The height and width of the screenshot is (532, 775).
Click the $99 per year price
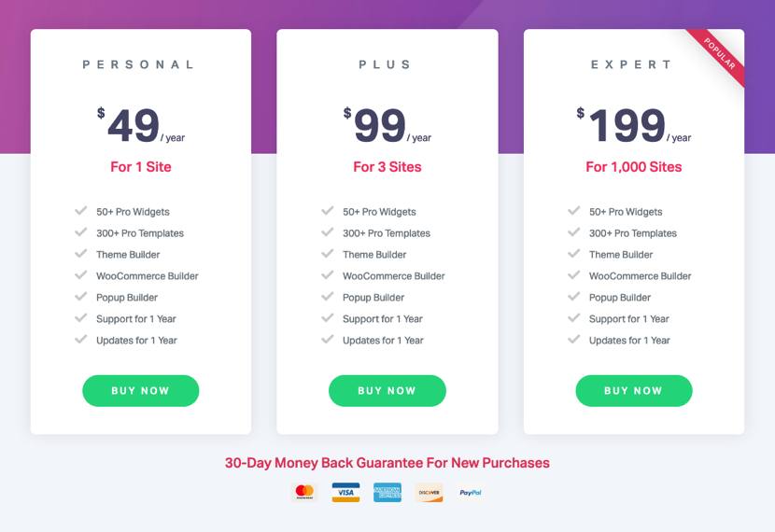pos(387,127)
